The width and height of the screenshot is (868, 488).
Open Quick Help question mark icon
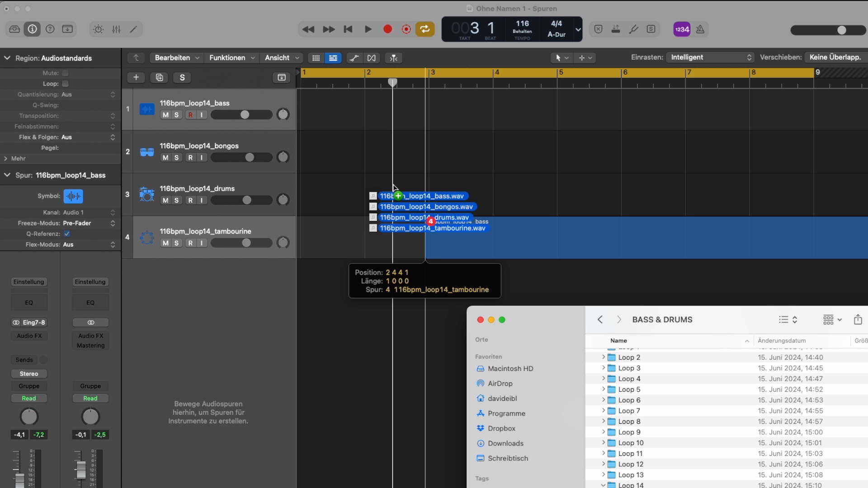pyautogui.click(x=50, y=29)
